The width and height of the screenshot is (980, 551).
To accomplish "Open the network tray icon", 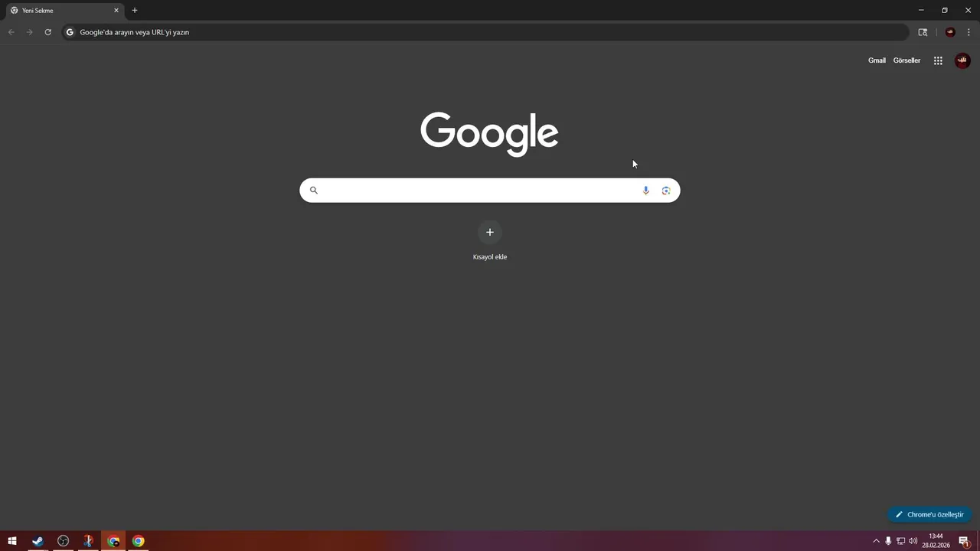I will pos(900,541).
